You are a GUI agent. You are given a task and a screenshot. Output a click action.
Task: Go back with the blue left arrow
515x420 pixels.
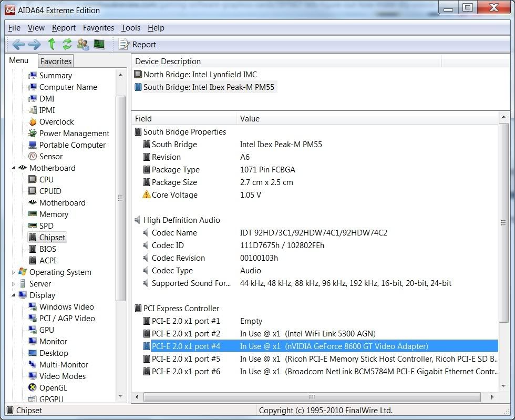18,44
